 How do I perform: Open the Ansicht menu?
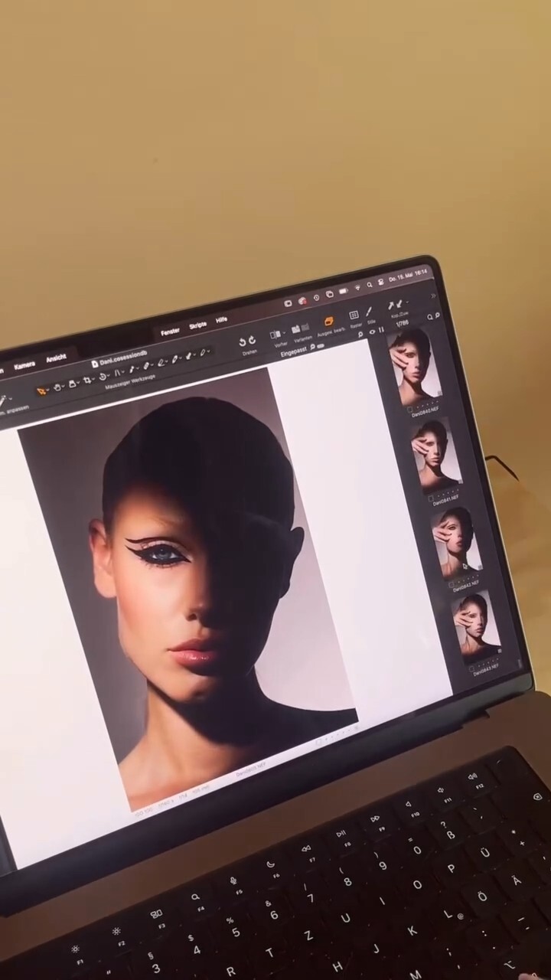click(x=57, y=358)
